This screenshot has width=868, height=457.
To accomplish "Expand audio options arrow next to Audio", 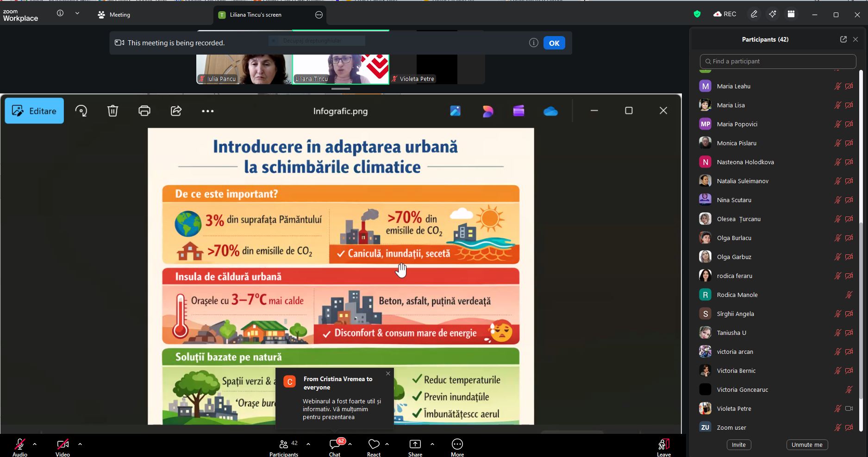I will [35, 444].
